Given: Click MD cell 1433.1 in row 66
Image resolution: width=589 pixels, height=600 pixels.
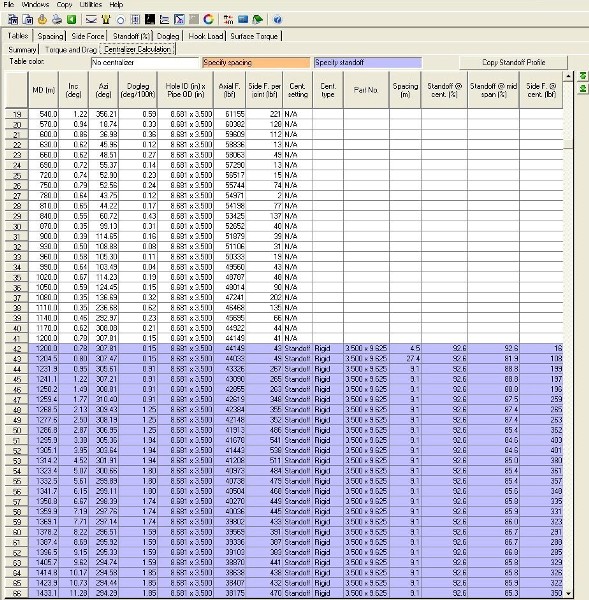Looking at the screenshot, I should click(44, 593).
